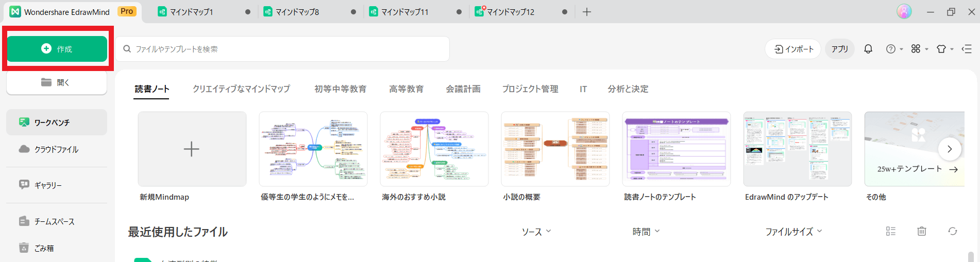The height and width of the screenshot is (262, 980).
Task: Switch to プロジェクト管理 tab
Action: (530, 89)
